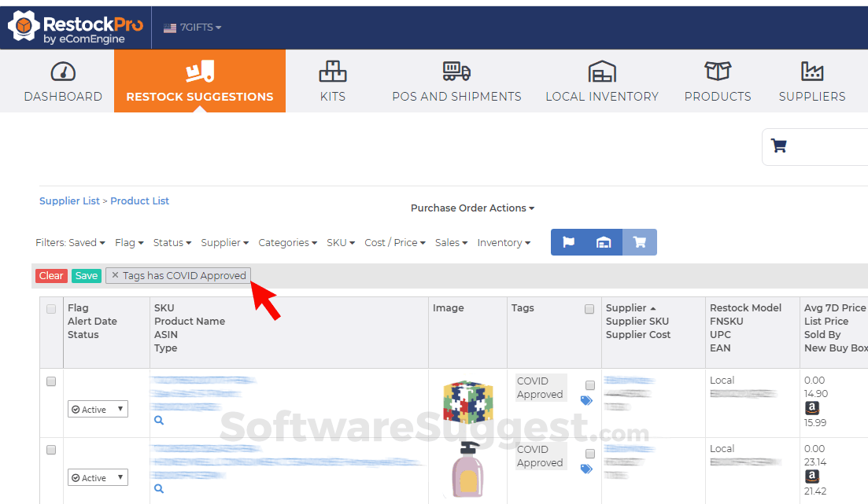Image resolution: width=868 pixels, height=504 pixels.
Task: Switch to the flag list view icon
Action: pyautogui.click(x=568, y=242)
